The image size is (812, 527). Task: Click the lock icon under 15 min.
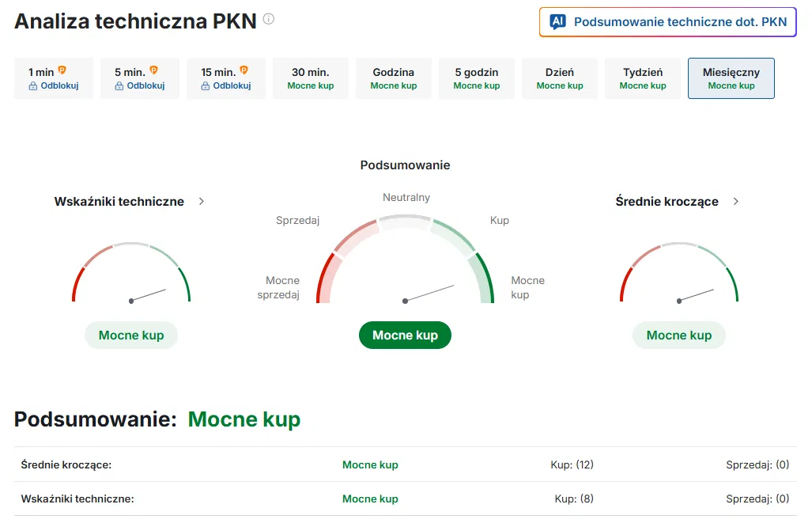[x=206, y=86]
